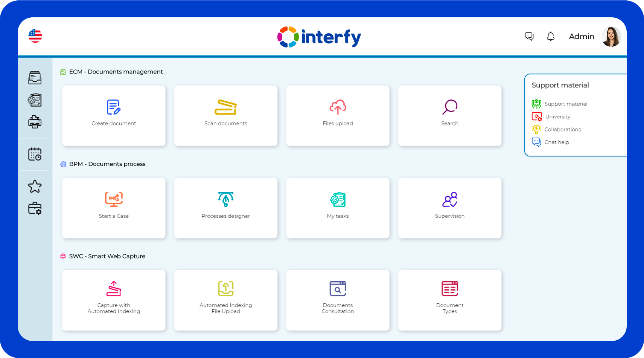Show favorites via the sidebar star icon
The image size is (644, 358).
click(35, 186)
